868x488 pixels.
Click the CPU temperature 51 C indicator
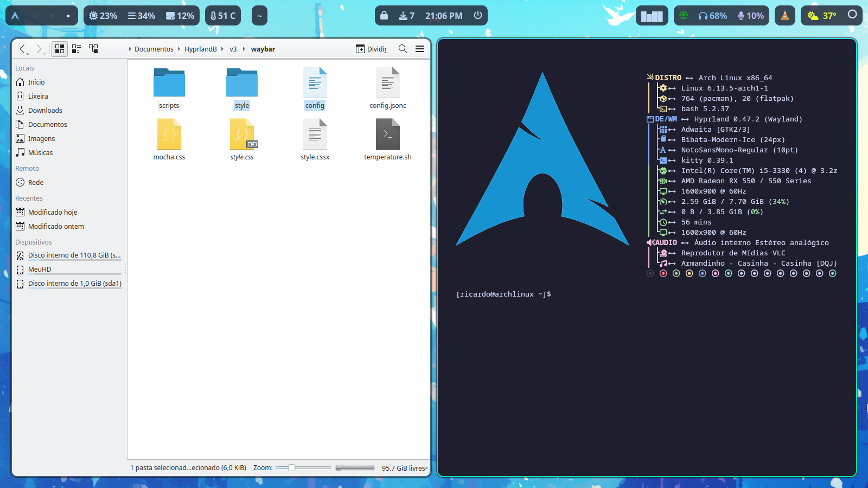coord(222,15)
